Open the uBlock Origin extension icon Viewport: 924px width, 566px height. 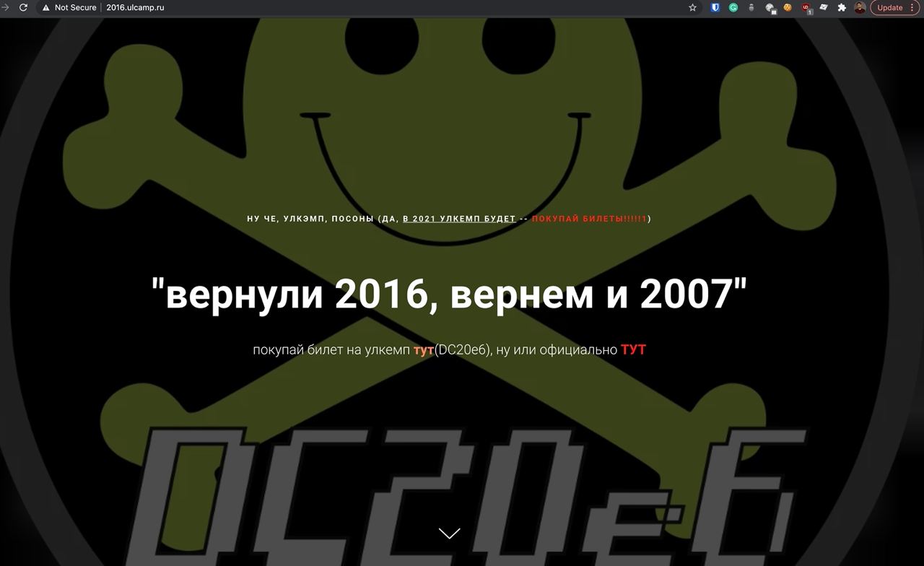pos(806,8)
